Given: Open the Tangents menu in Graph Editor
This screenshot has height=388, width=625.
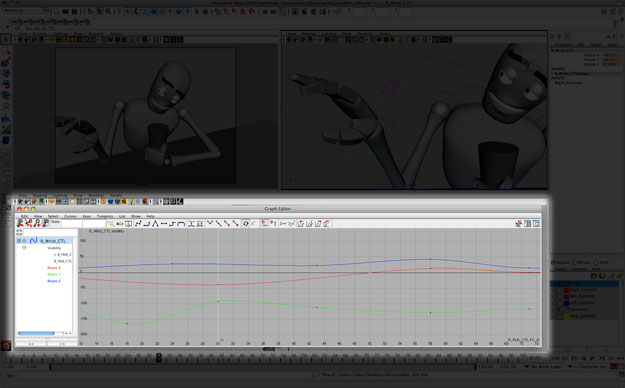Looking at the screenshot, I should (x=105, y=216).
